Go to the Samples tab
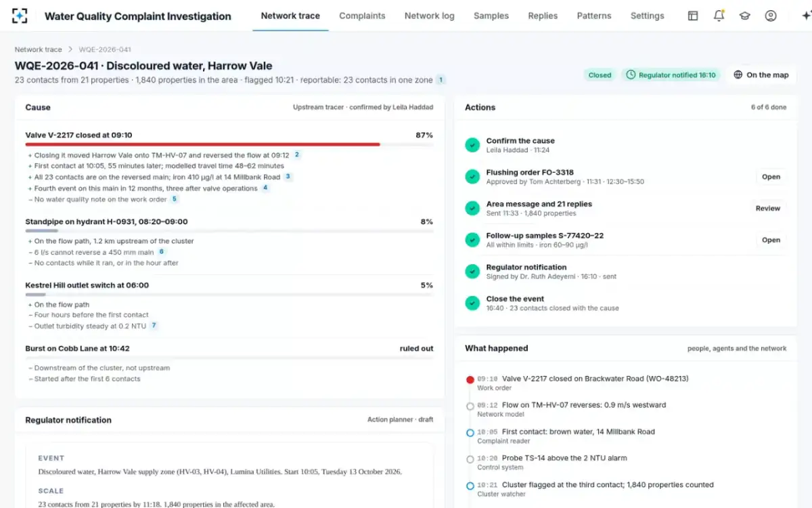Screen dimensions: 812x508 491,16
